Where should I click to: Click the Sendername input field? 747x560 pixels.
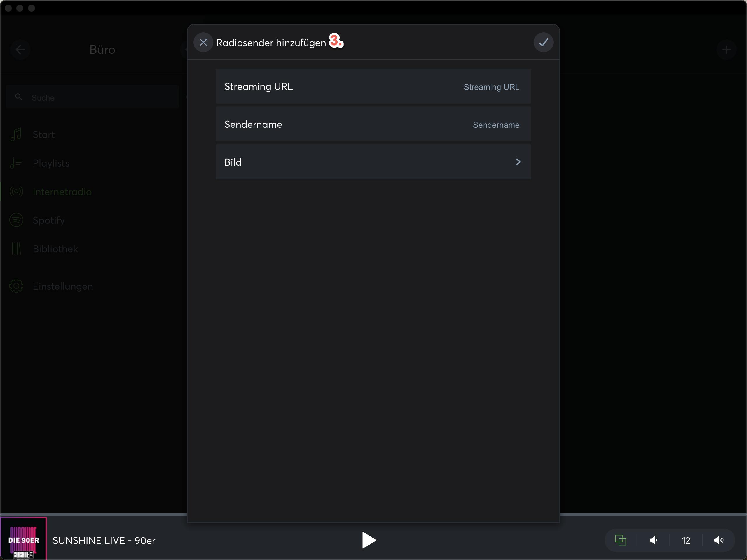495,125
